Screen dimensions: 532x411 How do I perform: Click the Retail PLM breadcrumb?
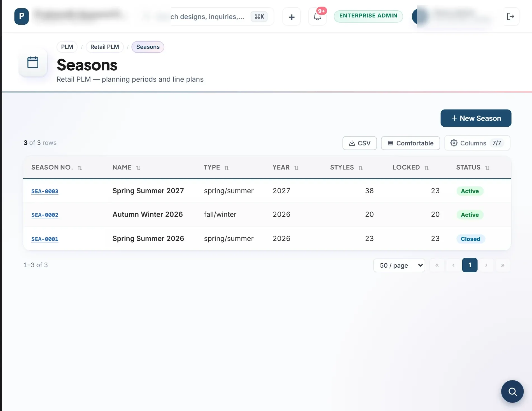(x=105, y=47)
